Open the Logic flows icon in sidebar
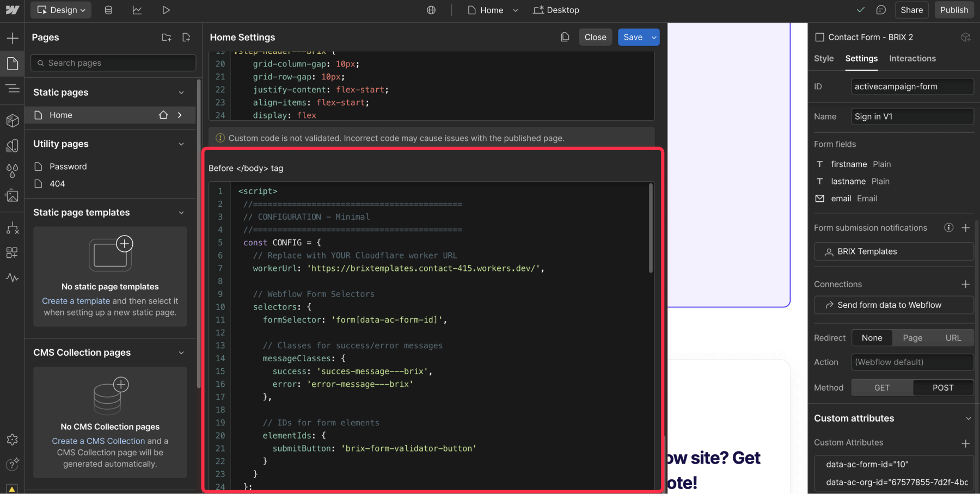The image size is (980, 494). pos(12,228)
